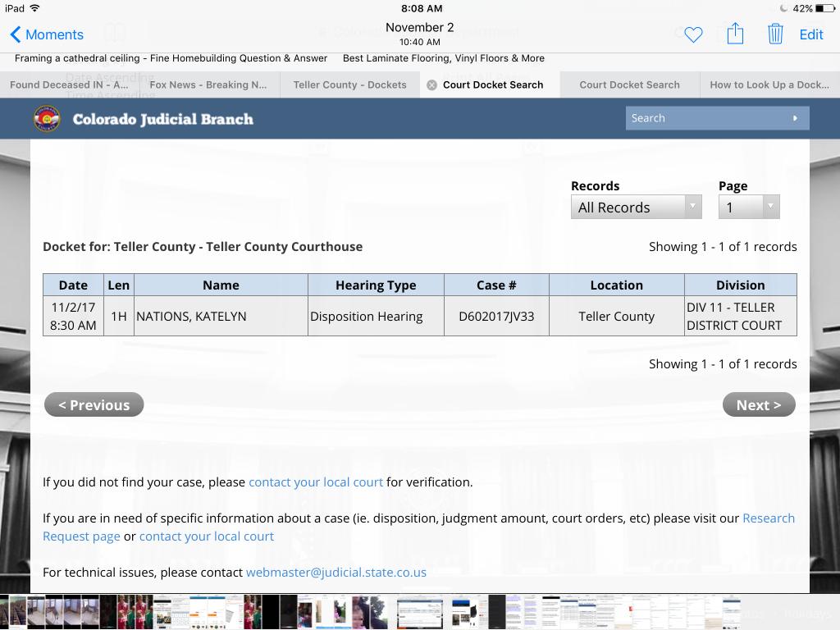The image size is (840, 630).
Task: Switch to Teller County - Dockets tab
Action: pyautogui.click(x=349, y=84)
